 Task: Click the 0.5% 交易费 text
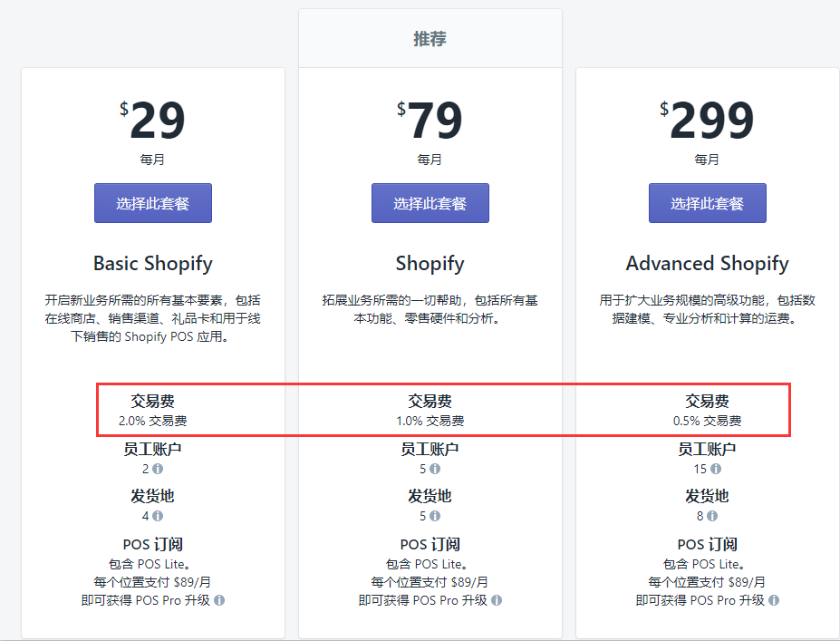click(x=707, y=421)
